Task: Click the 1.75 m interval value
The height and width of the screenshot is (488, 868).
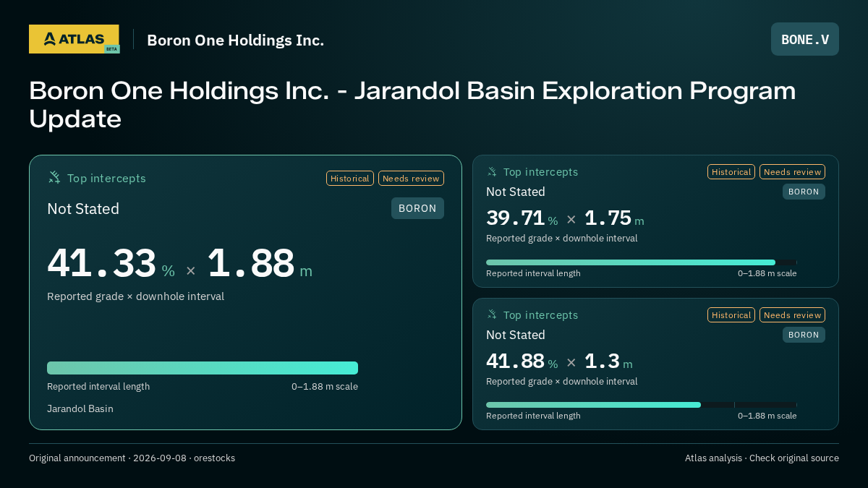Action: click(x=614, y=218)
